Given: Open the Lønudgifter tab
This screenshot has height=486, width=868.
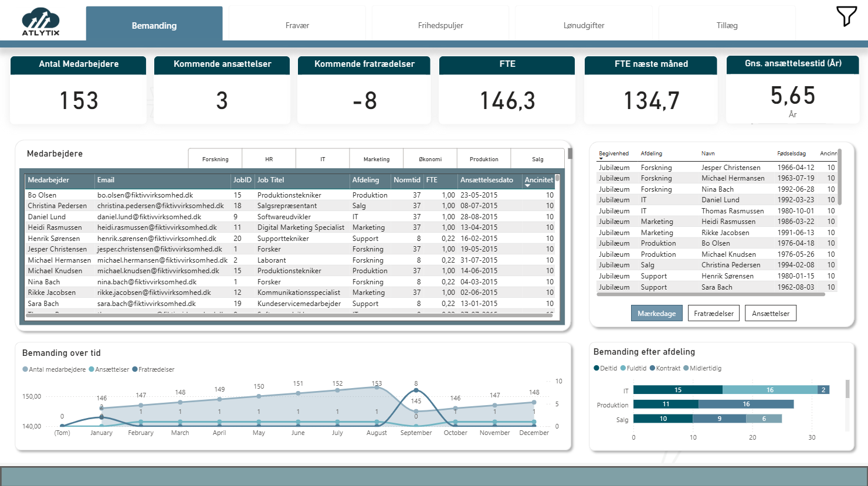Looking at the screenshot, I should pyautogui.click(x=584, y=25).
